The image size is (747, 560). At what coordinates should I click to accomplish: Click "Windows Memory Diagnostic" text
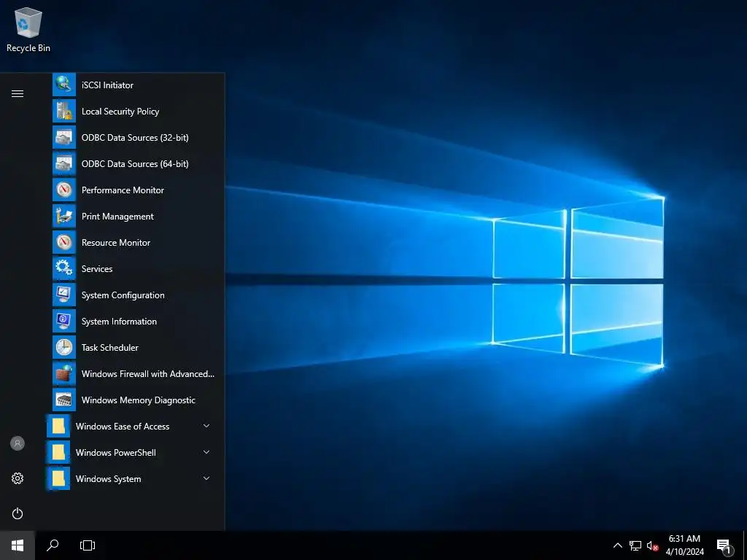click(x=138, y=400)
